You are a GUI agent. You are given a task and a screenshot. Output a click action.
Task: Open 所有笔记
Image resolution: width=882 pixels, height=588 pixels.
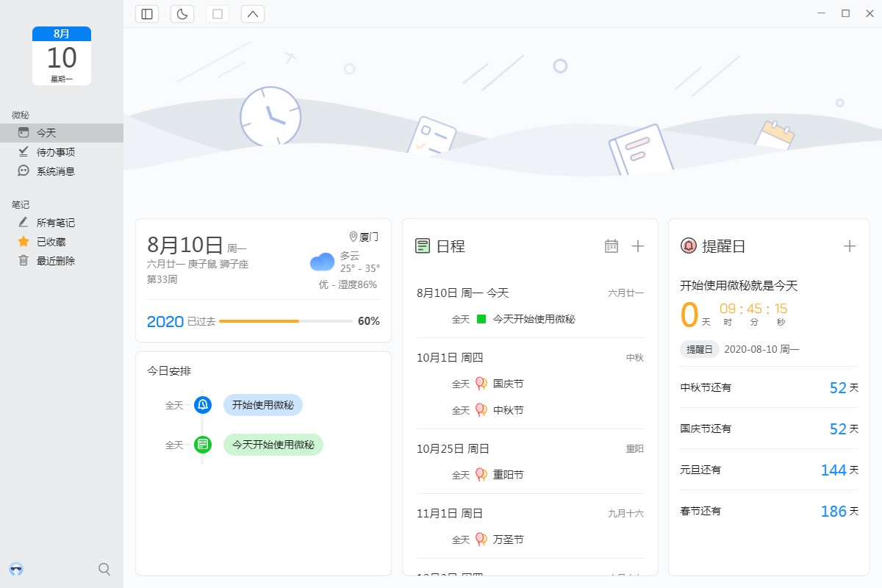coord(56,223)
